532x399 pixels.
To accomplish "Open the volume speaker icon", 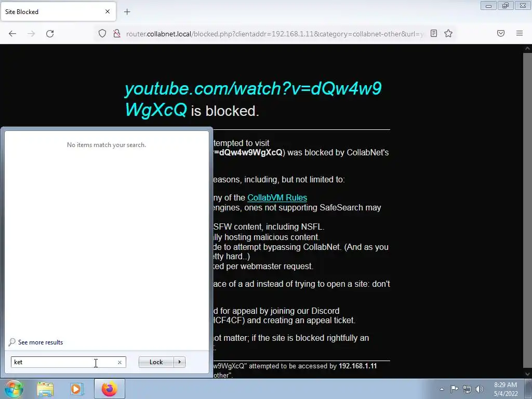I will click(x=480, y=389).
